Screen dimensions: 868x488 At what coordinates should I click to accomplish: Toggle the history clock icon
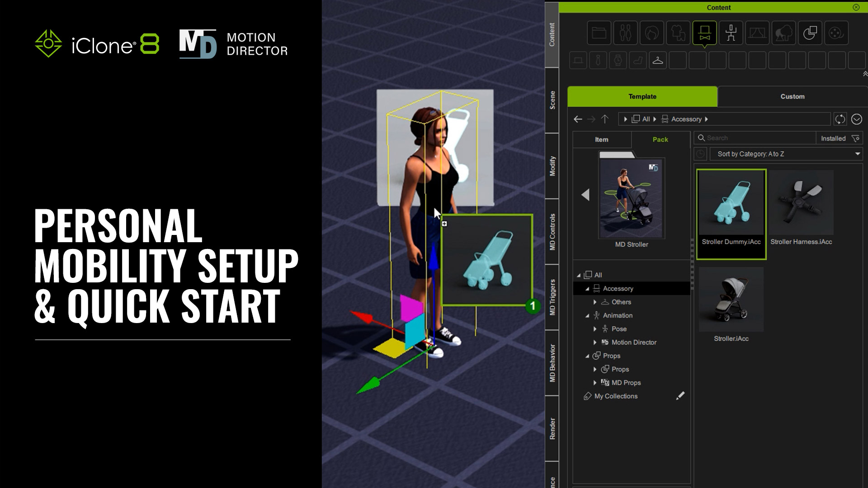tap(700, 154)
